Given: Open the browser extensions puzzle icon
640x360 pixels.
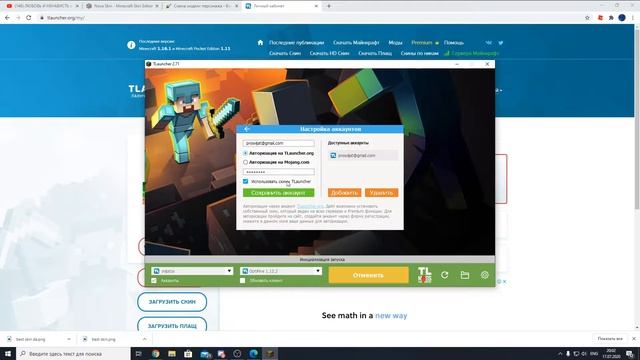Looking at the screenshot, I should click(611, 18).
